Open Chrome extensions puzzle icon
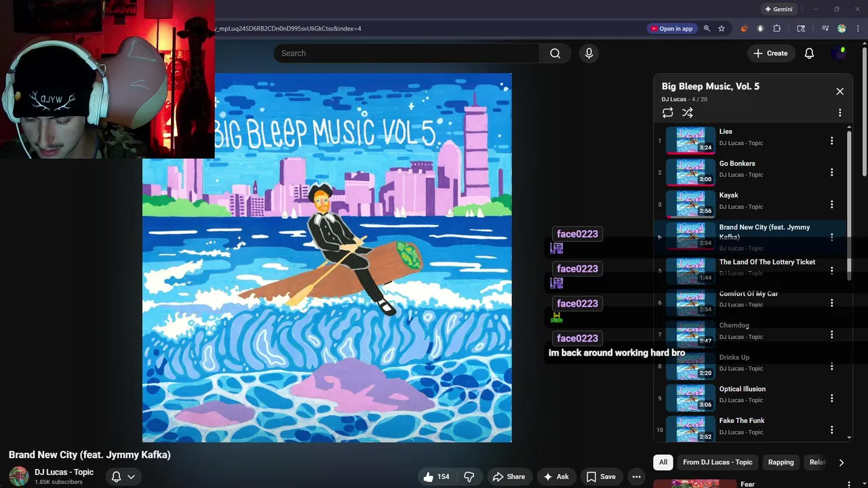 tap(777, 28)
